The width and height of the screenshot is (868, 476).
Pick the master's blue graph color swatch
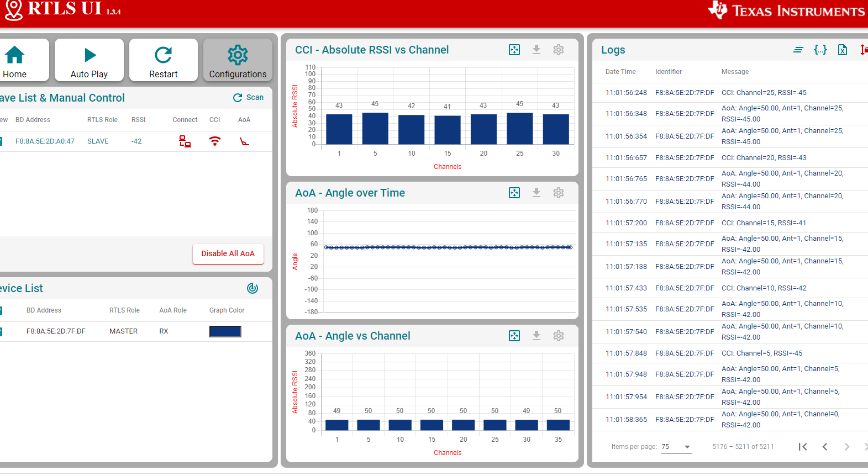click(x=225, y=331)
